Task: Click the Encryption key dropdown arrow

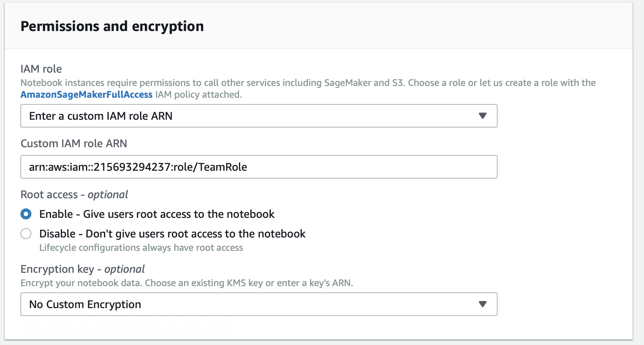Action: tap(483, 304)
